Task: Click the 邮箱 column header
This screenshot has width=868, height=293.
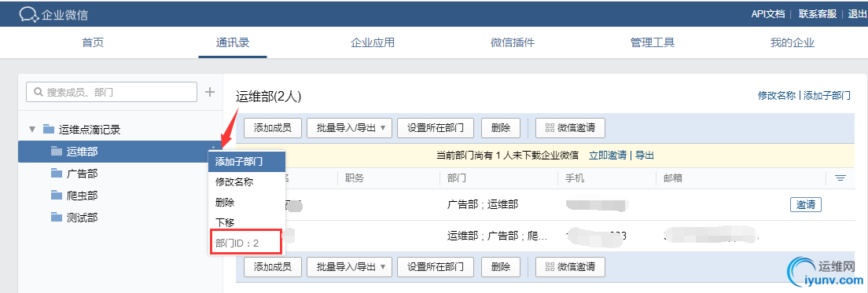Action: (x=672, y=178)
